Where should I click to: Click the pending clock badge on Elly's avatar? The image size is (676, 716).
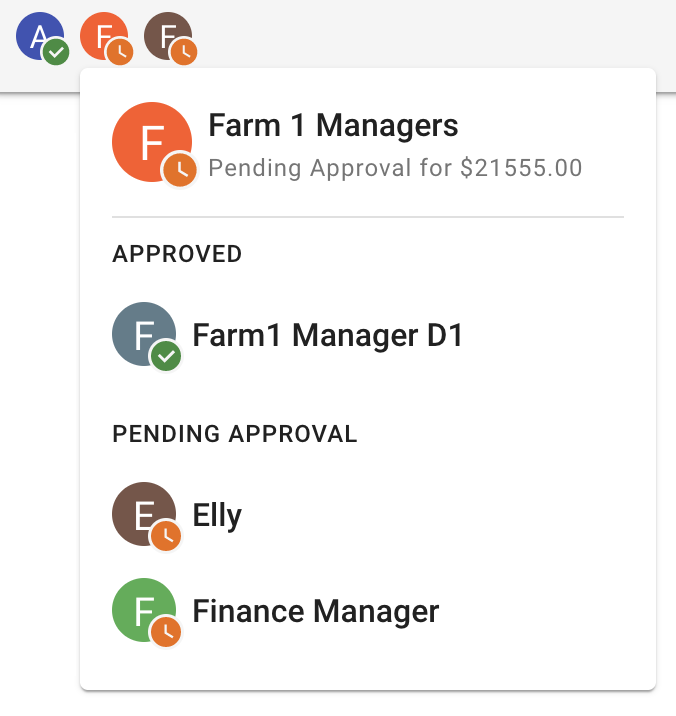[x=167, y=537]
